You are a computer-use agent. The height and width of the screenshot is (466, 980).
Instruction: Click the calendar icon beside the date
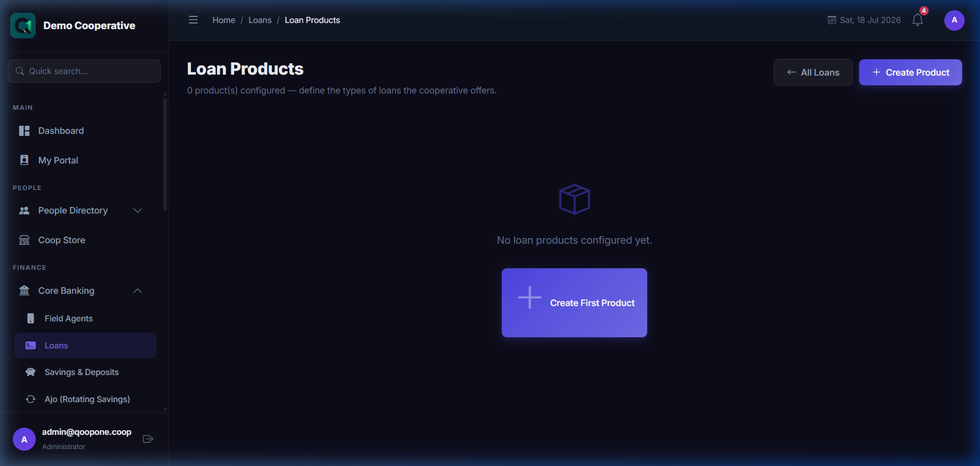[831, 20]
